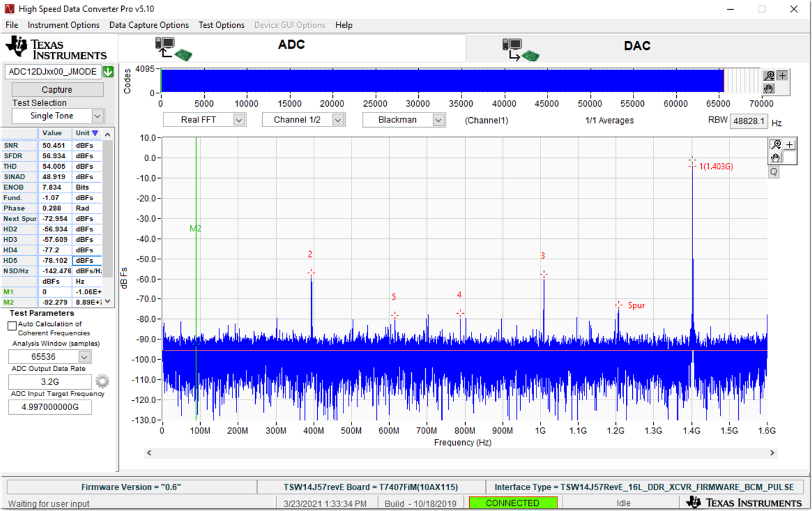Click the ENOB value 7.834 cell
Image resolution: width=812 pixels, height=511 pixels.
coord(55,187)
